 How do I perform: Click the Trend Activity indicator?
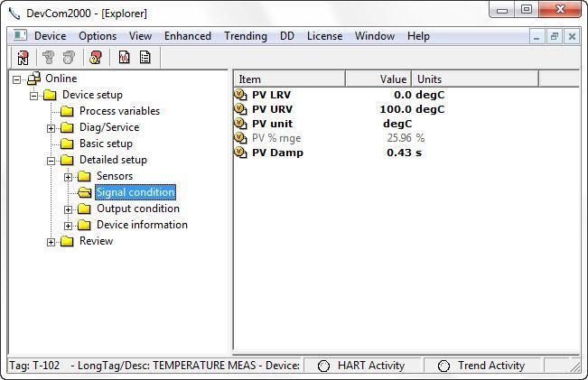pos(443,366)
